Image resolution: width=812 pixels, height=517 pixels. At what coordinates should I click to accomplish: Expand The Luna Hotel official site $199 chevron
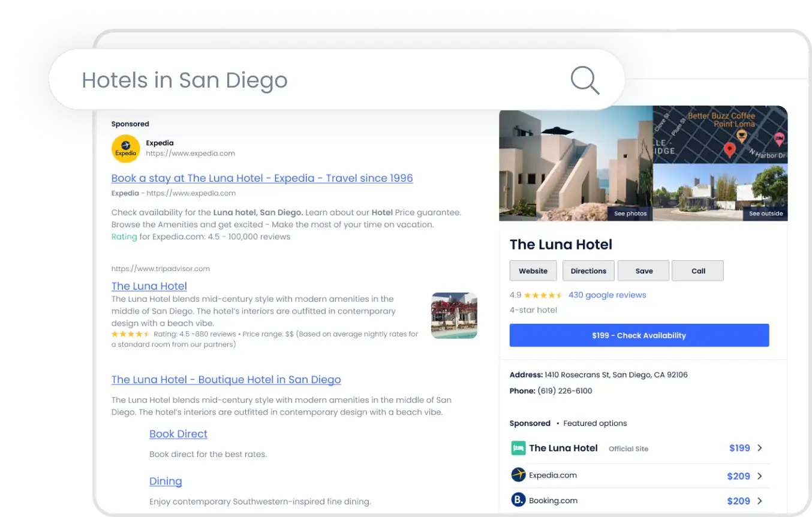(760, 448)
